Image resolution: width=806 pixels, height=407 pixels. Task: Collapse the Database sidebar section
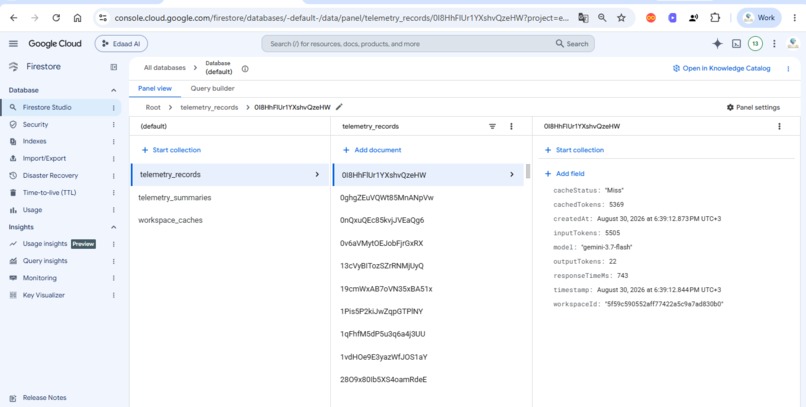coord(114,90)
